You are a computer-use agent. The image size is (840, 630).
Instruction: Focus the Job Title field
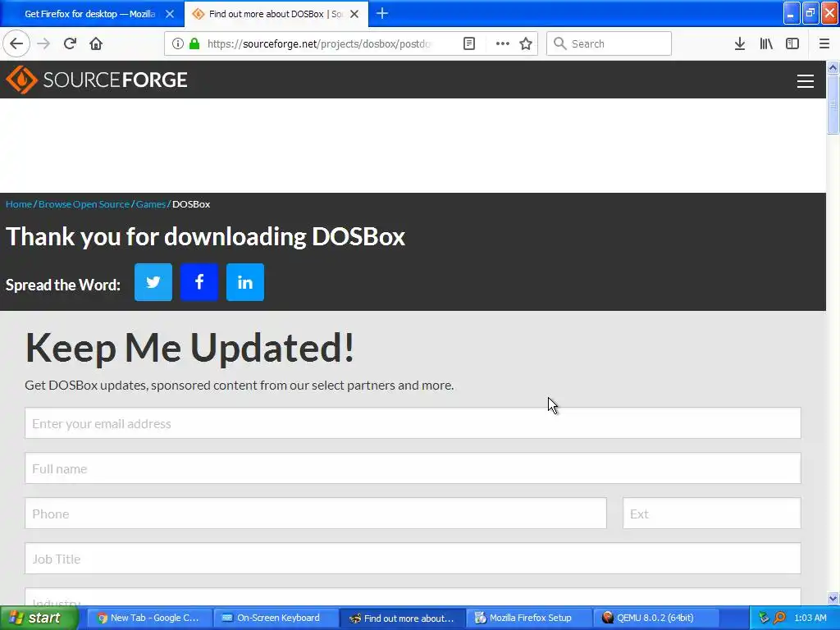(x=413, y=558)
